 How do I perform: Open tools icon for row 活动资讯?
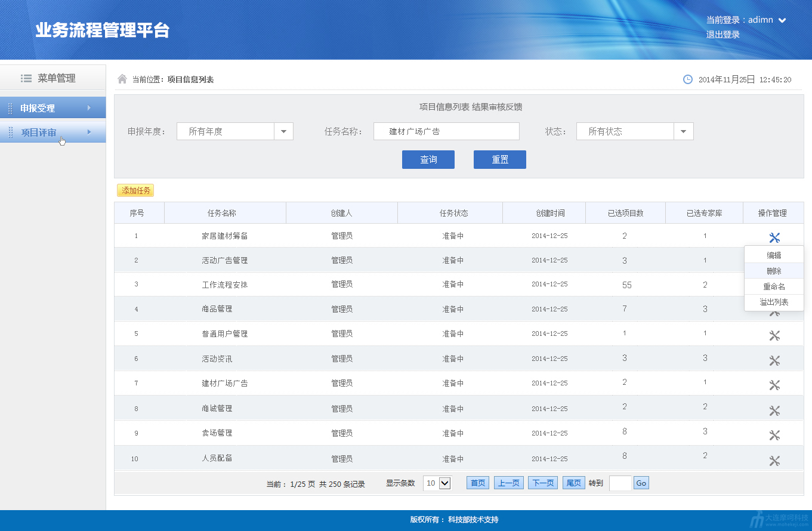coord(774,360)
